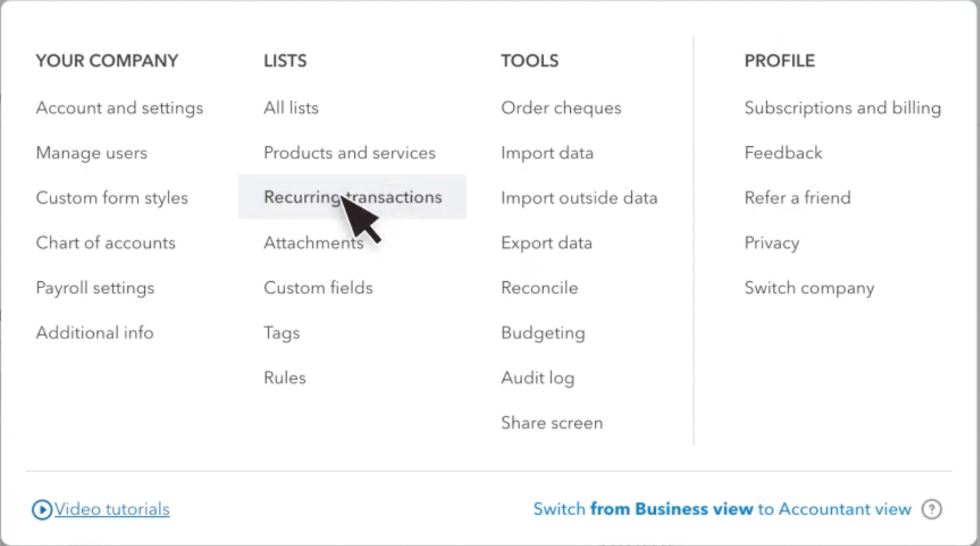Select Switch company
980x546 pixels.
810,288
